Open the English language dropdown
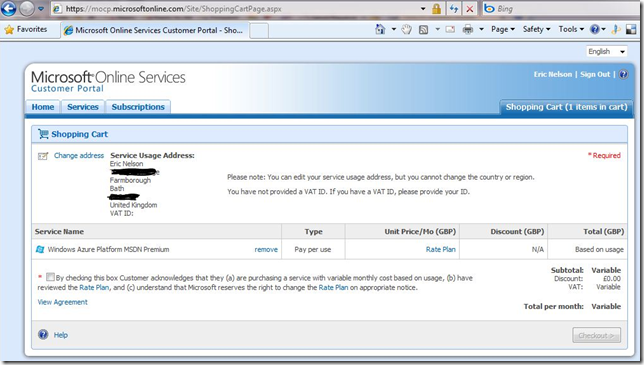 point(606,51)
